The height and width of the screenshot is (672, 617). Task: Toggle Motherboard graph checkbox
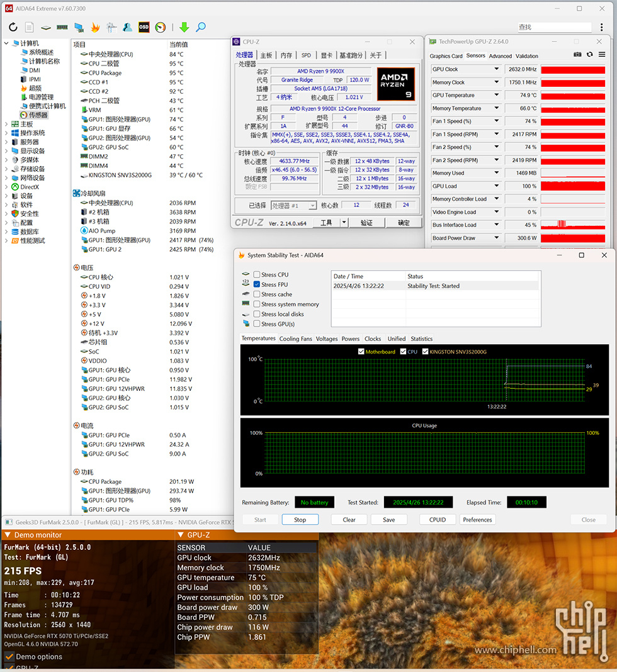pyautogui.click(x=361, y=352)
